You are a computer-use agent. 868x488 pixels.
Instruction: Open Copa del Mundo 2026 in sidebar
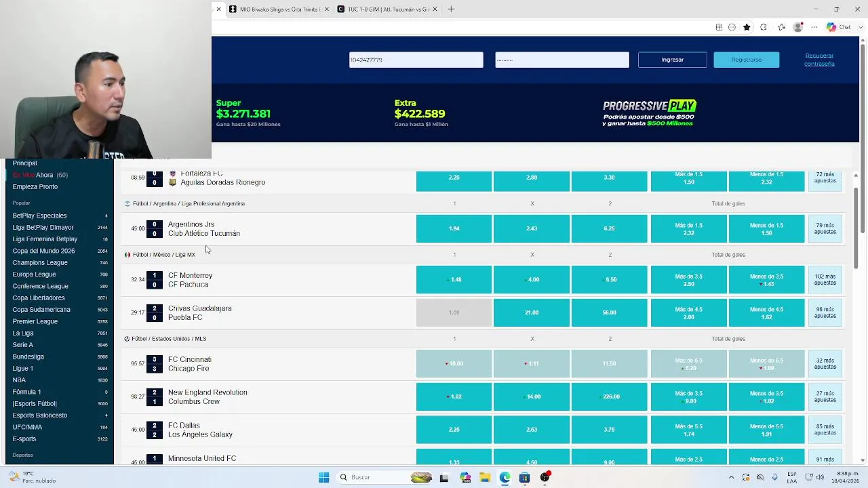[x=60, y=251]
